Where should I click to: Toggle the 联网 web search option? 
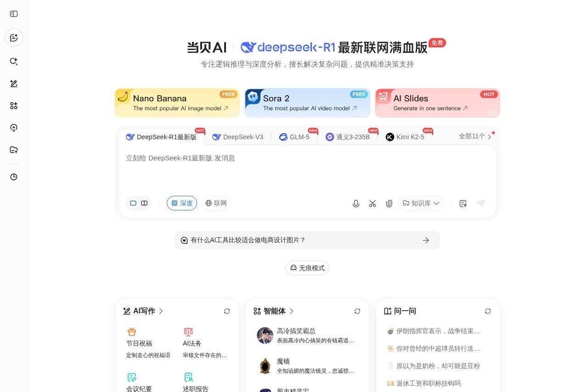click(216, 203)
